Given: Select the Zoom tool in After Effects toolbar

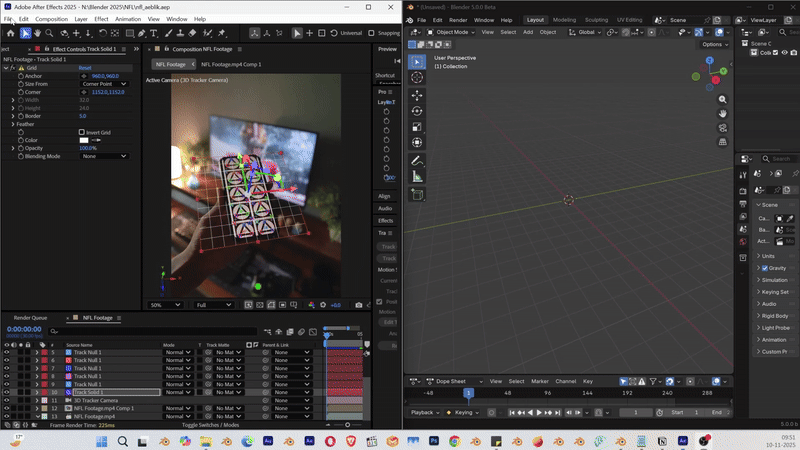Looking at the screenshot, I should pyautogui.click(x=49, y=33).
